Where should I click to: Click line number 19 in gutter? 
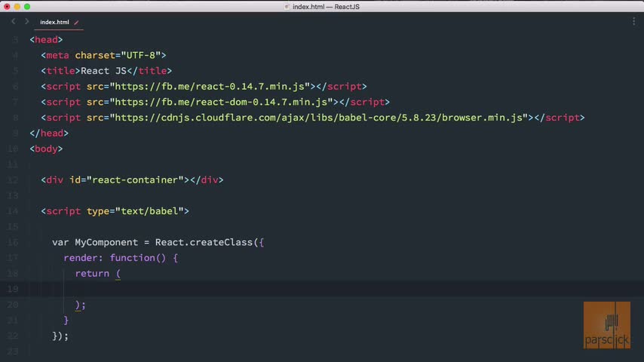[13, 289]
